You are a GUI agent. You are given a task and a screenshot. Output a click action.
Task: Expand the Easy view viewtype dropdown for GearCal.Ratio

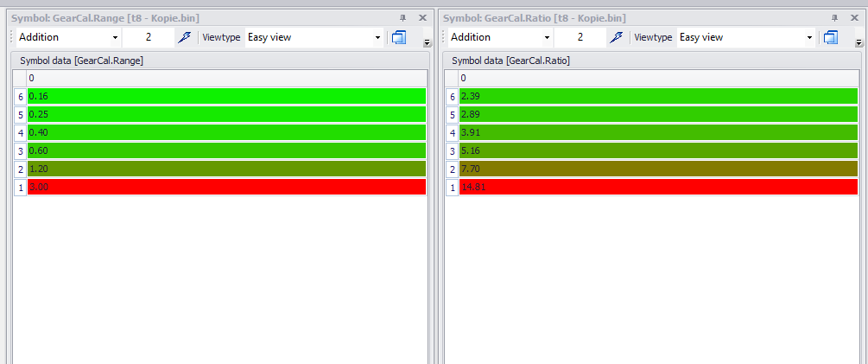(x=810, y=38)
